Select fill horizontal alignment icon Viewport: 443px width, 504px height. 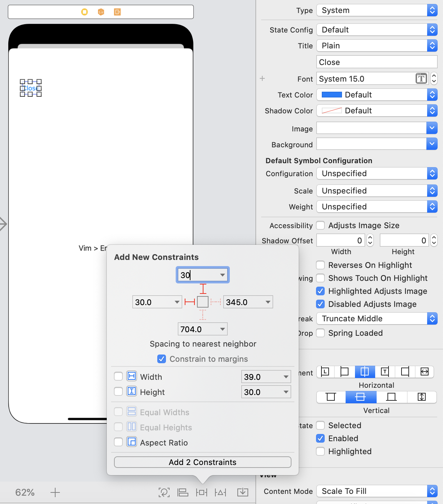click(x=425, y=372)
